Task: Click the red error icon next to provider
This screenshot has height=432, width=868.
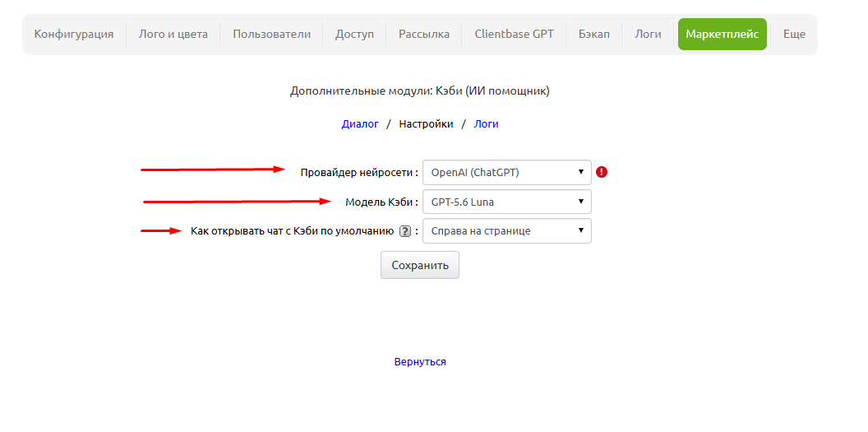Action: point(602,172)
